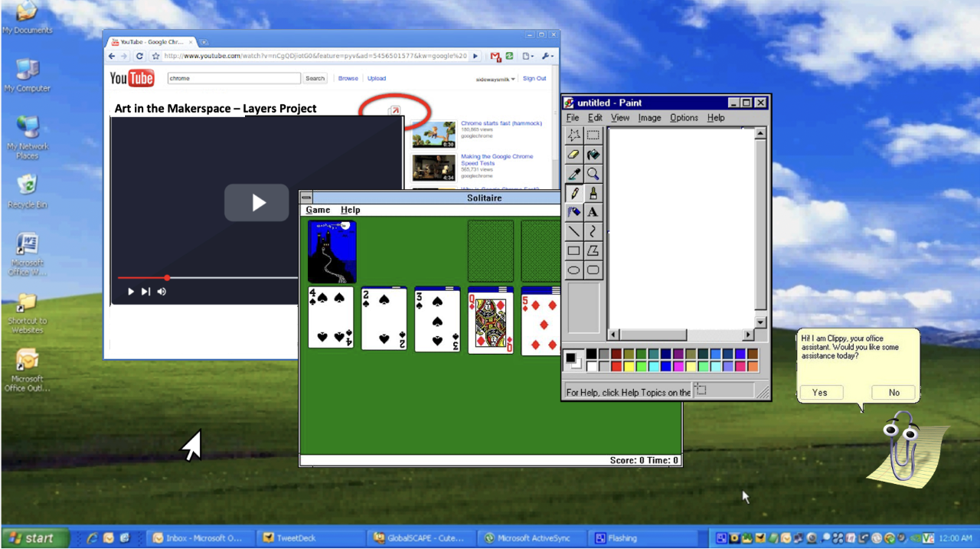Open Chrome's wrench settings menu
The height and width of the screenshot is (549, 980).
pos(547,56)
